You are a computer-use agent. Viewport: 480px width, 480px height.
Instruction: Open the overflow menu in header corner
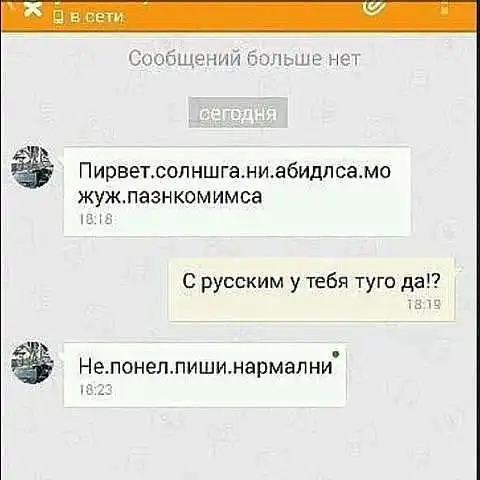pyautogui.click(x=445, y=7)
